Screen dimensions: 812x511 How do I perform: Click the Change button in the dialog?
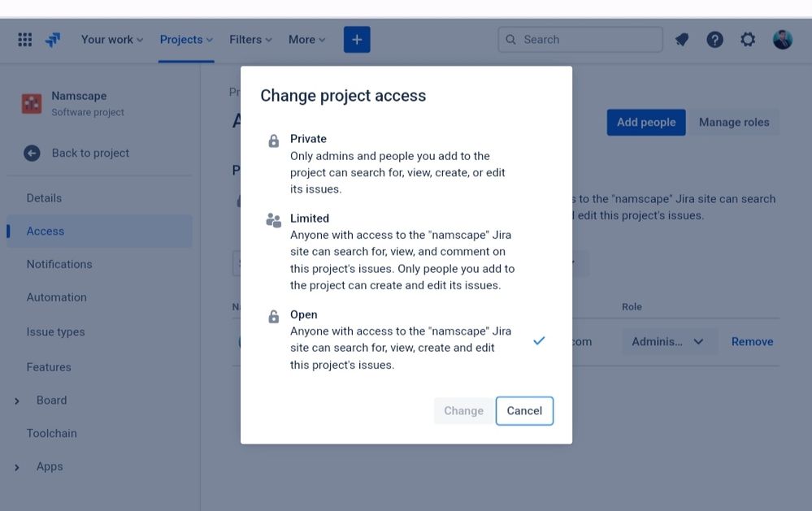pyautogui.click(x=463, y=411)
